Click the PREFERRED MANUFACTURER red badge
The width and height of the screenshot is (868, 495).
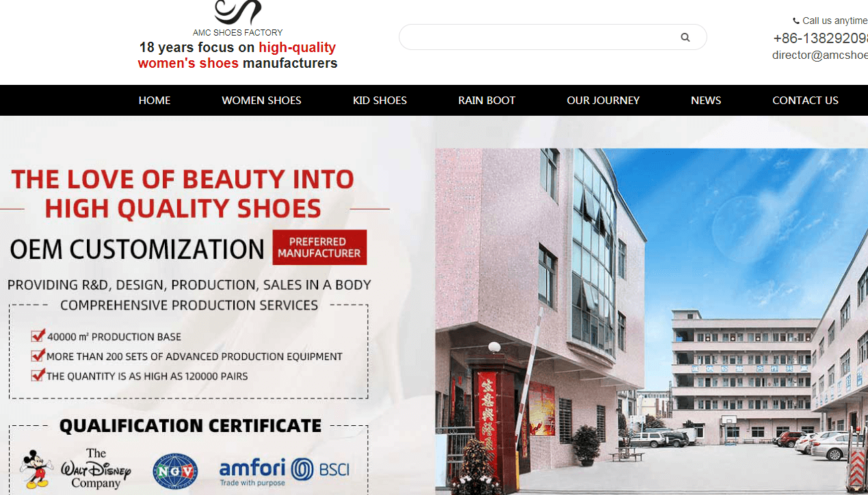[x=319, y=247]
